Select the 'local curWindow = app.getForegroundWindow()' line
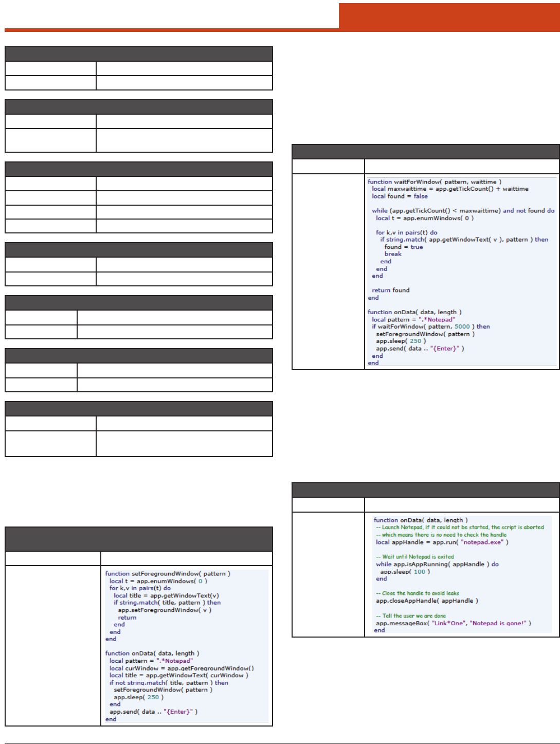This screenshot has width=560, height=744. point(182,668)
